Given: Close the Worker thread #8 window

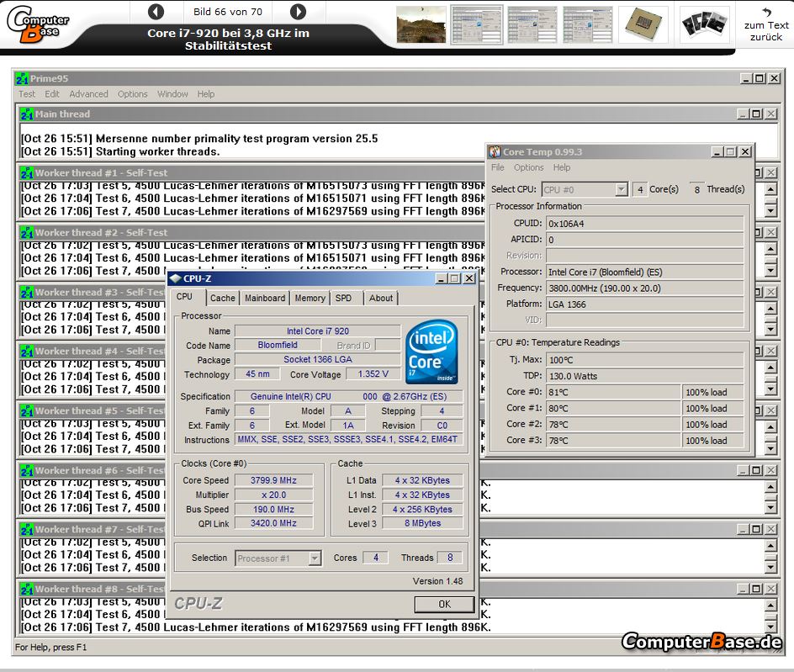Looking at the screenshot, I should (770, 589).
